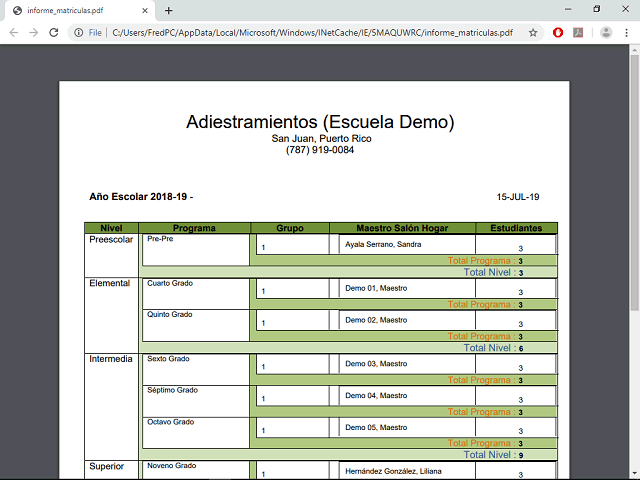640x480 pixels.
Task: Click the phone number (787) 919-0084
Action: 320,150
